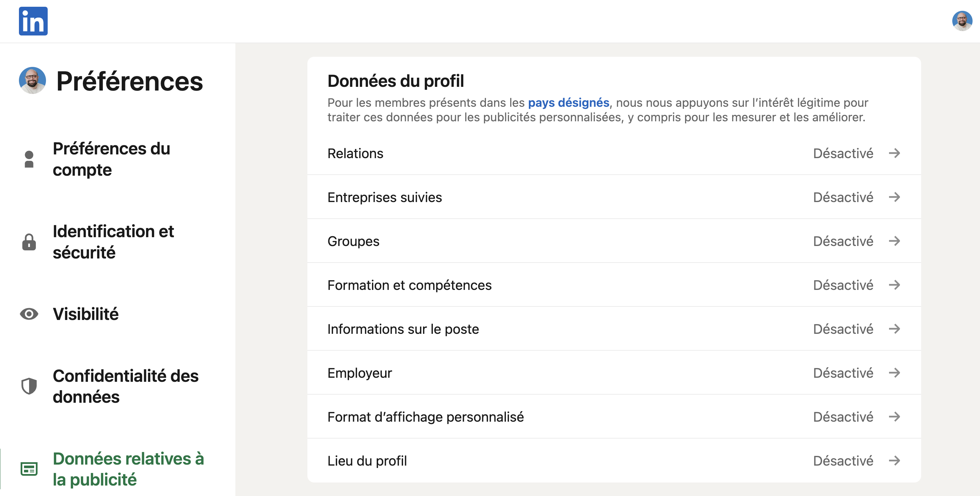The height and width of the screenshot is (496, 980).
Task: Click the shield icon for Confidentialité des données
Action: 29,386
